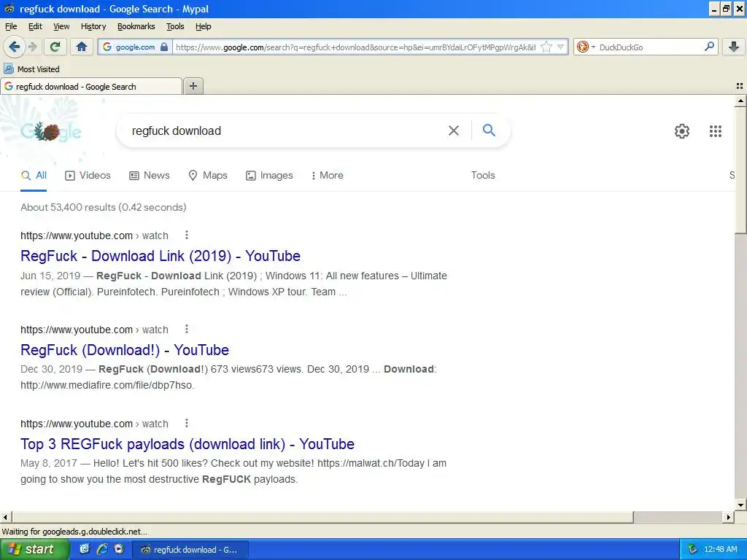Open the Edit menu
The width and height of the screenshot is (747, 560).
[35, 26]
